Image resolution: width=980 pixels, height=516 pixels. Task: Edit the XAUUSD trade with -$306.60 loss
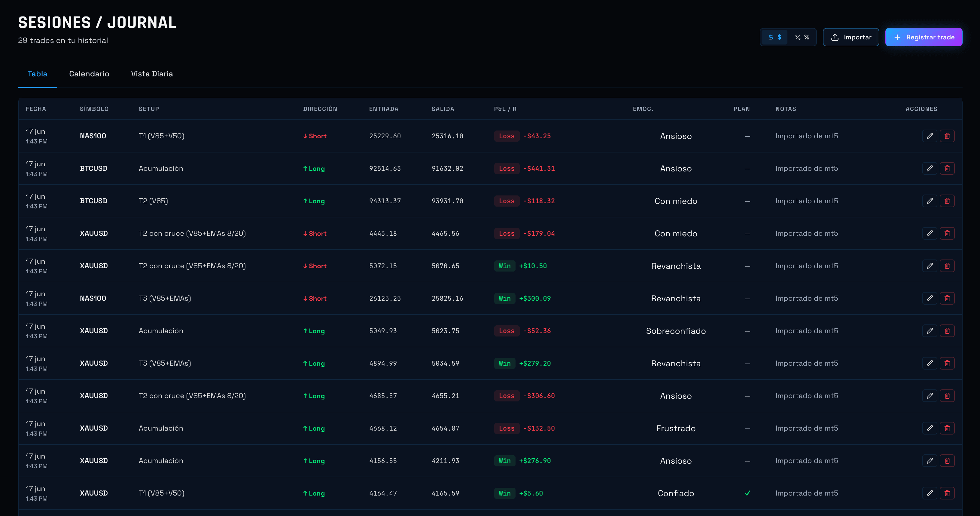930,396
